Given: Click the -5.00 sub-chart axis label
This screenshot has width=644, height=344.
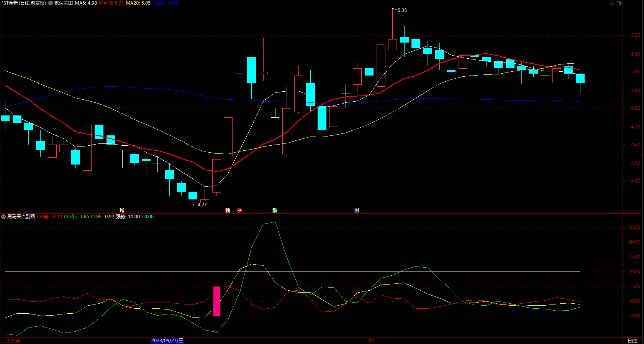Looking at the screenshot, I should (634, 316).
